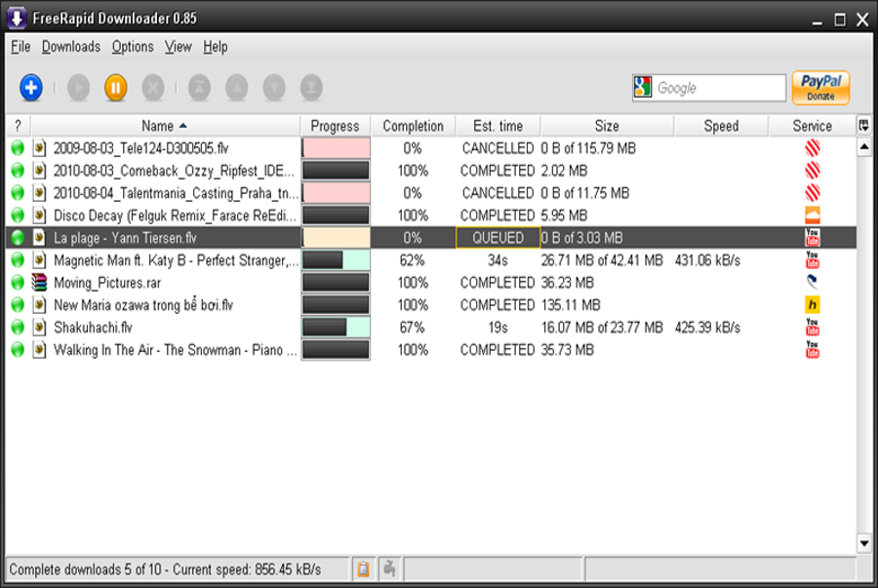Click the green status ball for Shakuhachi.flv

18,328
